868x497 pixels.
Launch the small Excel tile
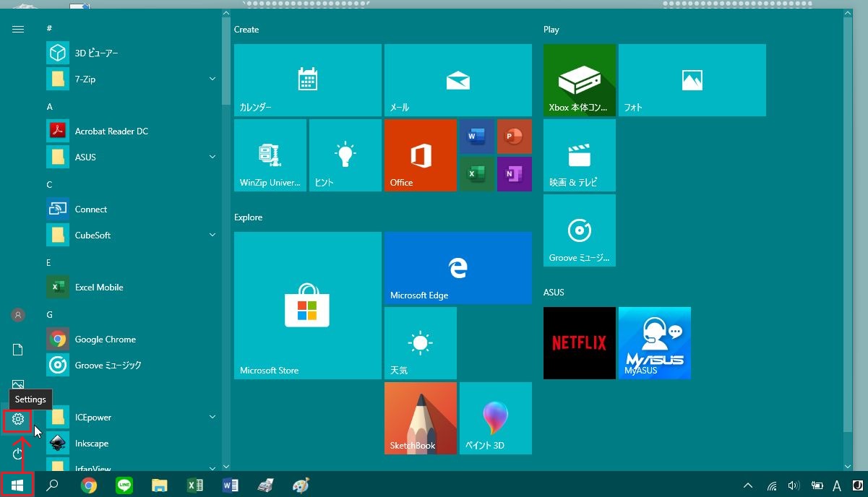[x=477, y=174]
